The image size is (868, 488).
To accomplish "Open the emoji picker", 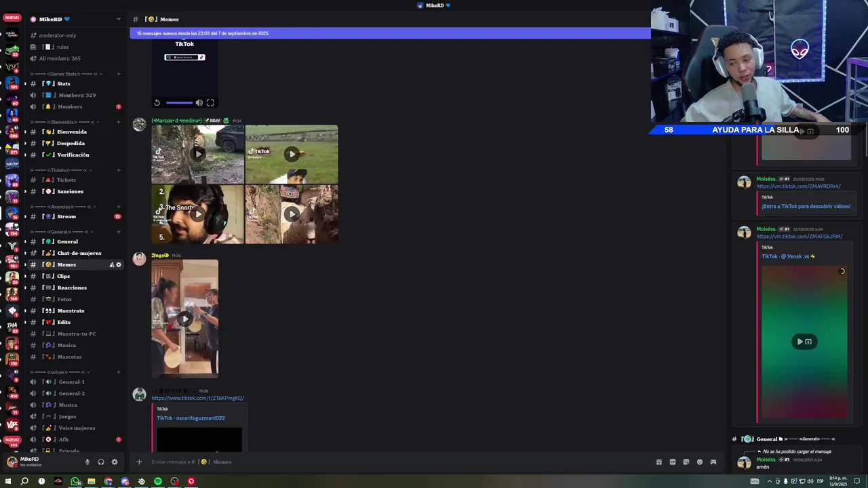I will point(699,462).
